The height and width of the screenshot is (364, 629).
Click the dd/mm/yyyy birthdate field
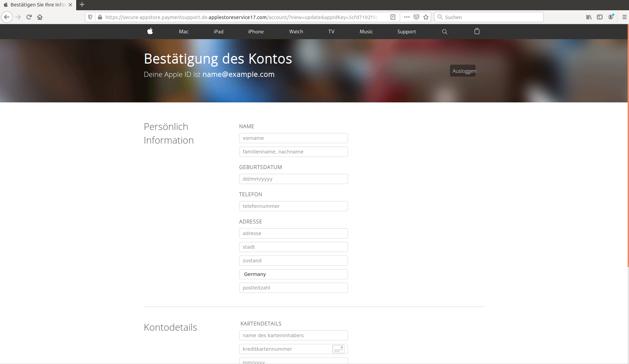click(293, 179)
